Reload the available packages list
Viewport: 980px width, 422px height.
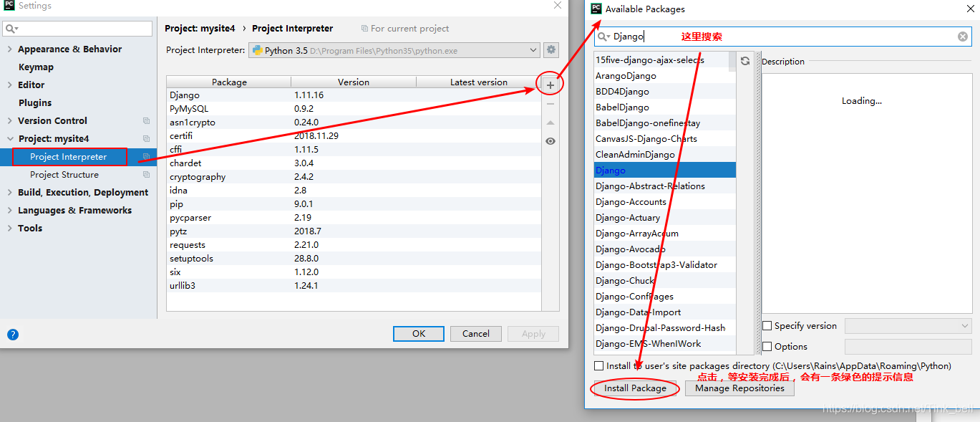tap(745, 61)
